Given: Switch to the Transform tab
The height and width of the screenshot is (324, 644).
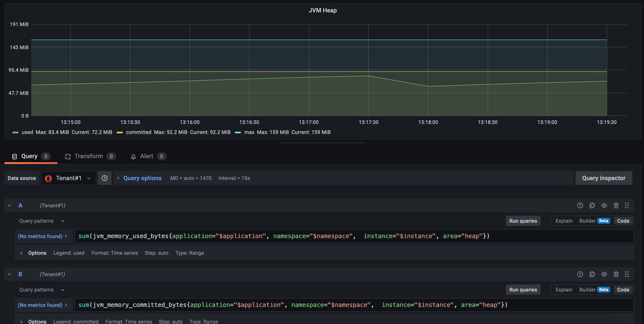Looking at the screenshot, I should 88,156.
